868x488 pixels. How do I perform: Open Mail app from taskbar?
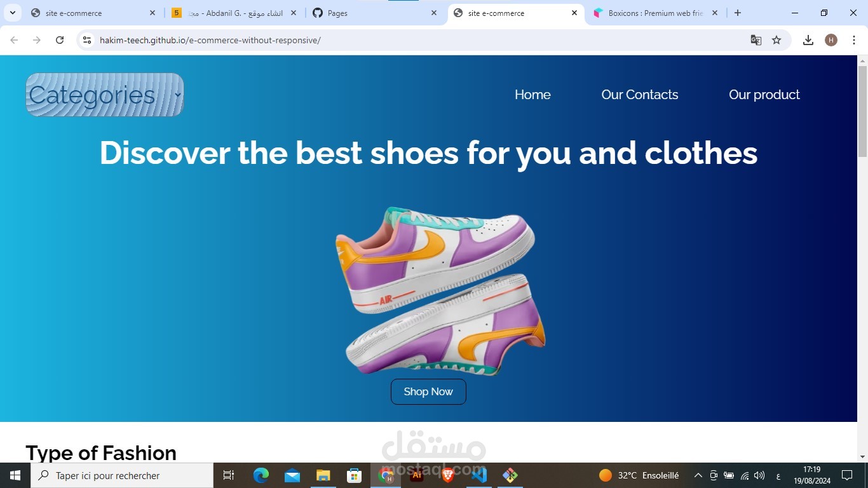[292, 475]
